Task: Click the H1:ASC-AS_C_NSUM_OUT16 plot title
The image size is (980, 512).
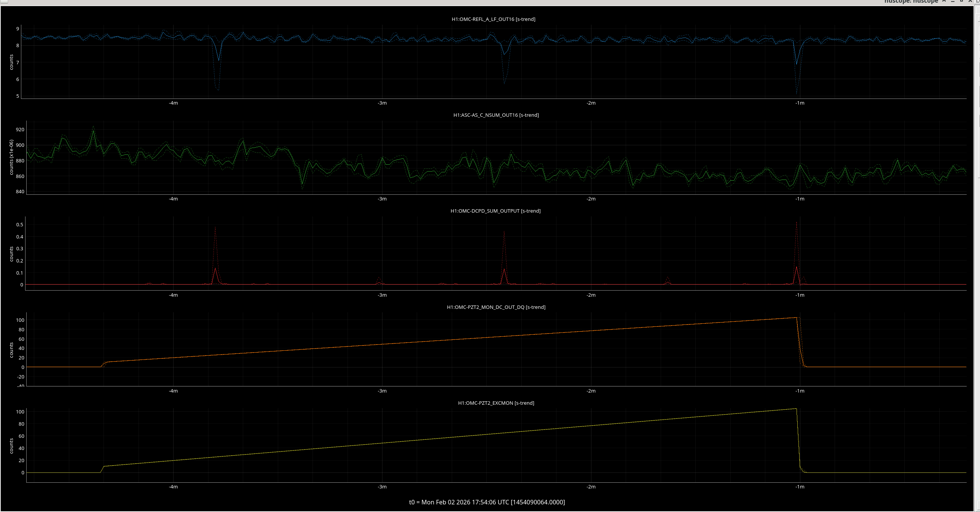Action: pyautogui.click(x=496, y=115)
